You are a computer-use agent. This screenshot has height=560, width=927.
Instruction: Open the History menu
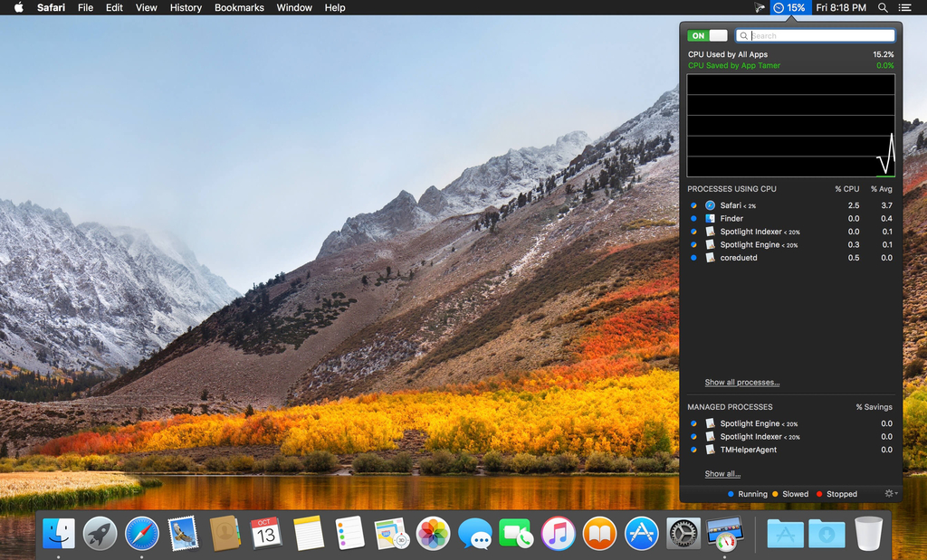[x=186, y=7]
